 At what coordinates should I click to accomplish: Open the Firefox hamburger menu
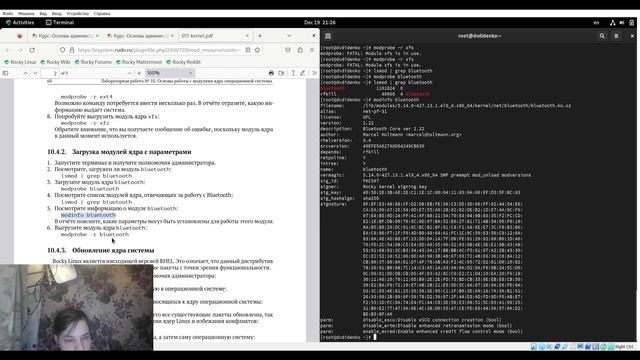point(312,50)
